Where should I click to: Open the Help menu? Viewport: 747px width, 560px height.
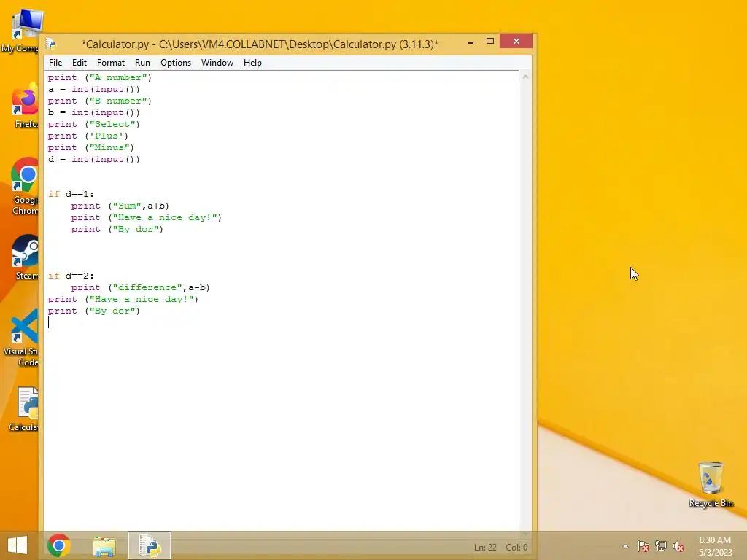point(252,63)
